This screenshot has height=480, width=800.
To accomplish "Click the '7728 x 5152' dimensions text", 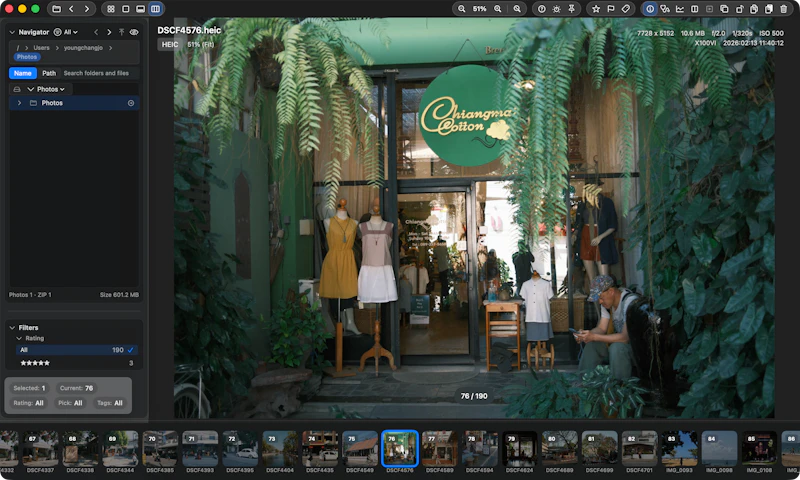I will coord(656,33).
